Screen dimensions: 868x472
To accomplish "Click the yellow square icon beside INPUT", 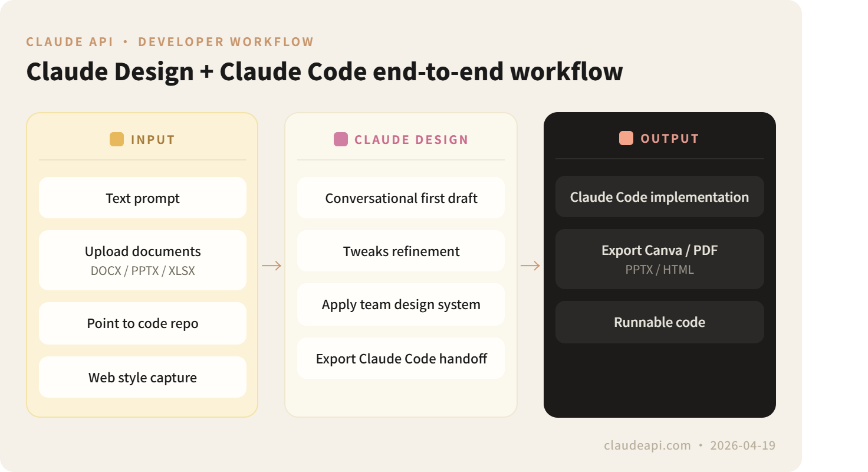I will tap(116, 139).
